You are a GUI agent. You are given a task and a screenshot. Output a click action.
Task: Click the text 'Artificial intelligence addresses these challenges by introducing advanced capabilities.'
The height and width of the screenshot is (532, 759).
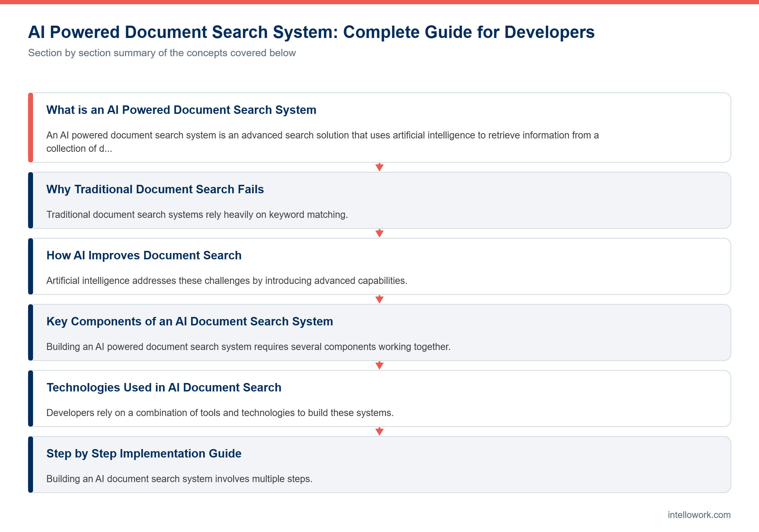coord(227,281)
